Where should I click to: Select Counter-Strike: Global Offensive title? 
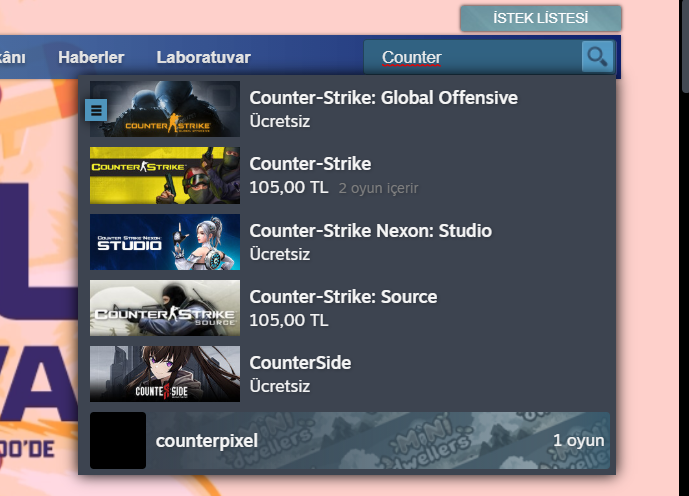[x=384, y=98]
